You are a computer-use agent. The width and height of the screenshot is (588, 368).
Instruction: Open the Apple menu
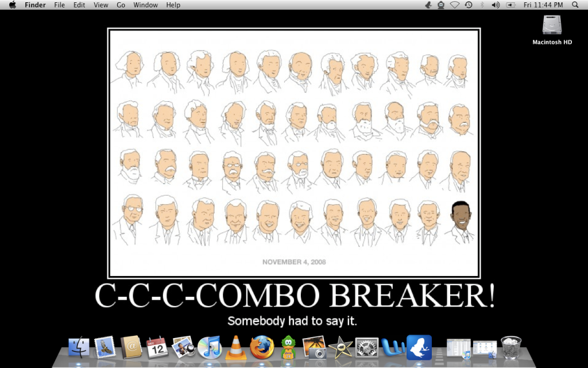tap(13, 5)
